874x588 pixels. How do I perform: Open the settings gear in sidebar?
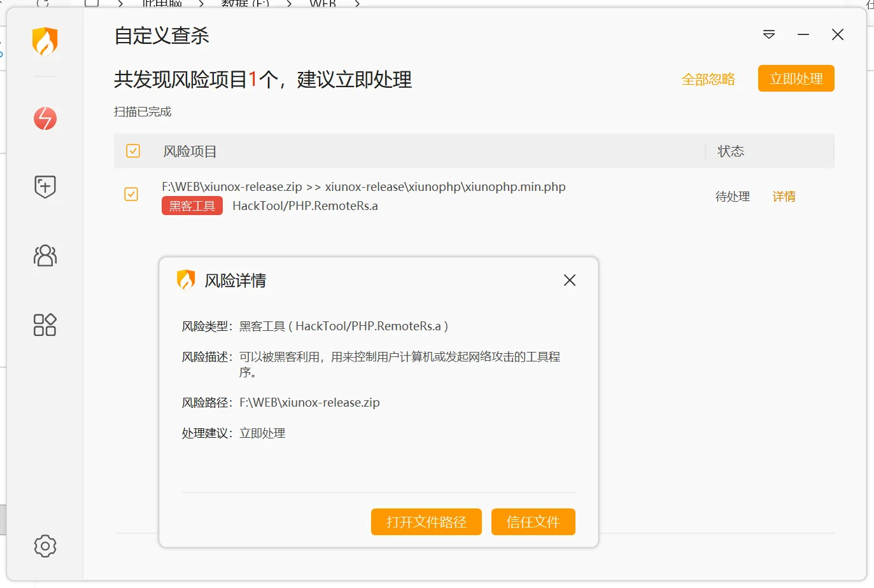(x=45, y=546)
